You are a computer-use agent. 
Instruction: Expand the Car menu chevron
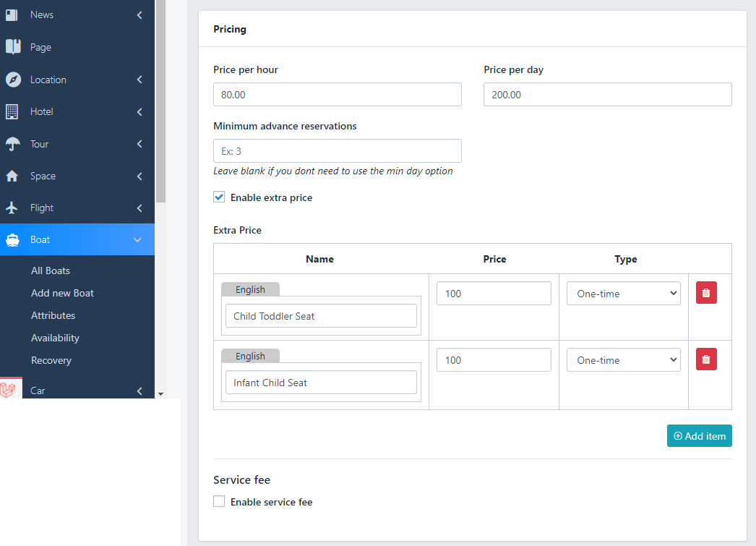[x=139, y=391]
